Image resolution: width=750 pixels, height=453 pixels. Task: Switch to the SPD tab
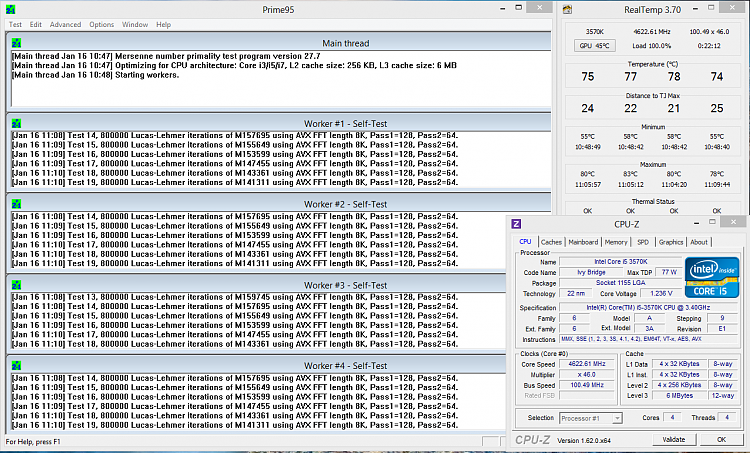pos(643,242)
